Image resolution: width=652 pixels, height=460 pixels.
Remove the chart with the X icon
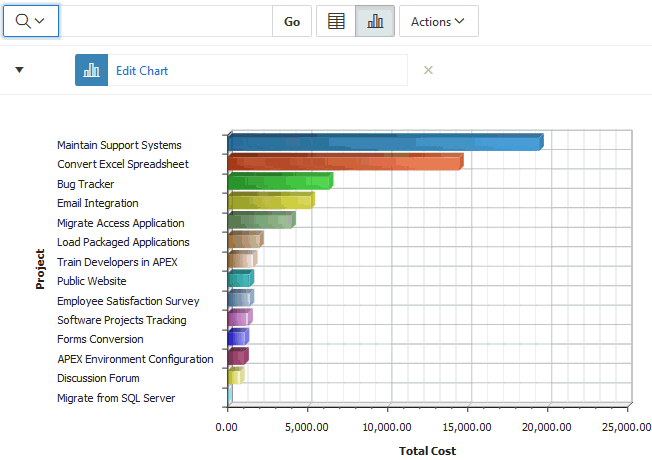tap(429, 70)
